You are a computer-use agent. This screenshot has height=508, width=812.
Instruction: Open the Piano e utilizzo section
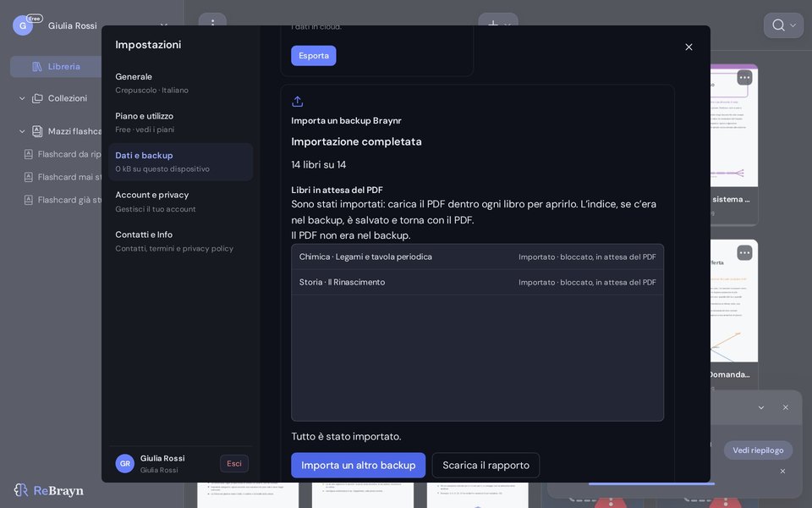181,122
